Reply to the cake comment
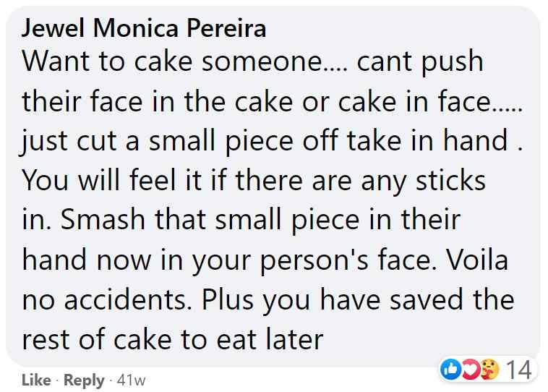This screenshot has height=392, width=548. (x=84, y=380)
